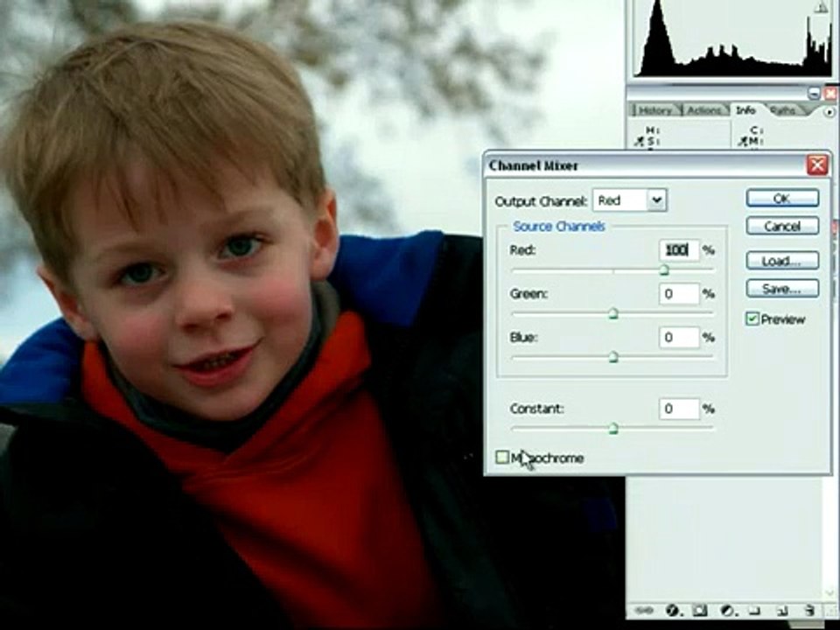Minimize the Info palette group

point(814,94)
